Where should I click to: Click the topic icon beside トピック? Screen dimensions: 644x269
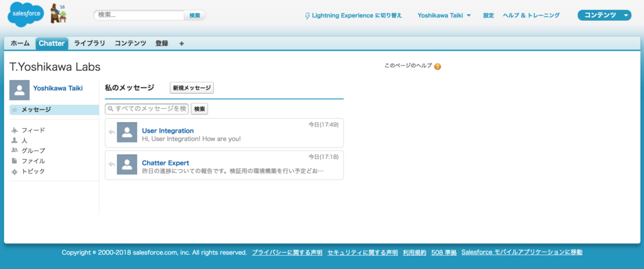[15, 172]
